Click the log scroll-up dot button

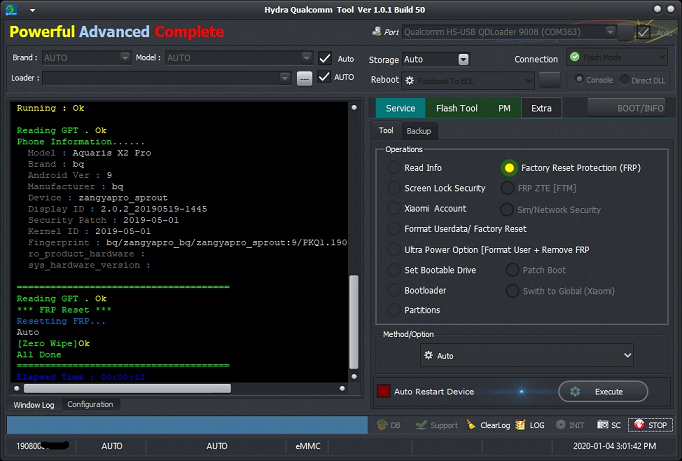(354, 107)
